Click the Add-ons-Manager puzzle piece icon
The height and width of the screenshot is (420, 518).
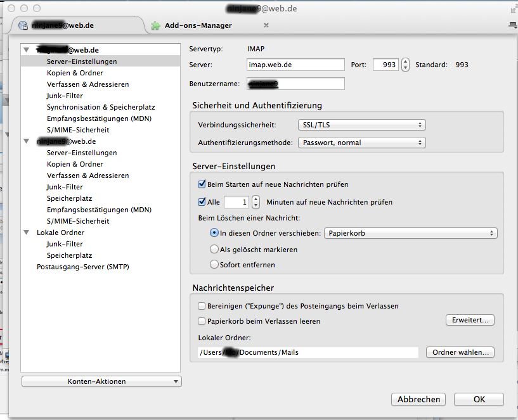tap(155, 26)
